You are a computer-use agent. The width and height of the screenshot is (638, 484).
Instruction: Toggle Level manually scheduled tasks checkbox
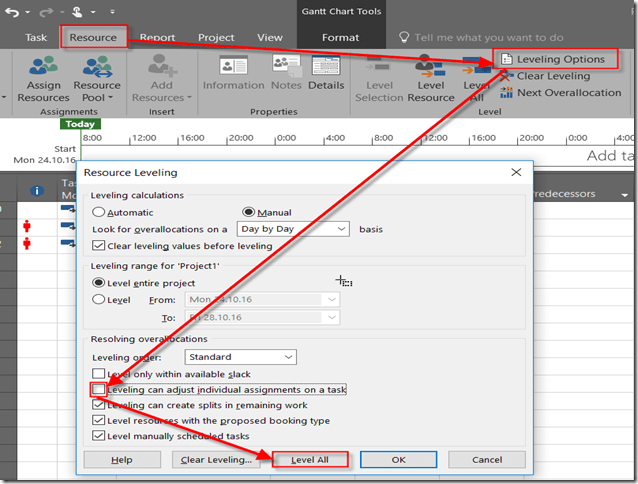(x=99, y=436)
